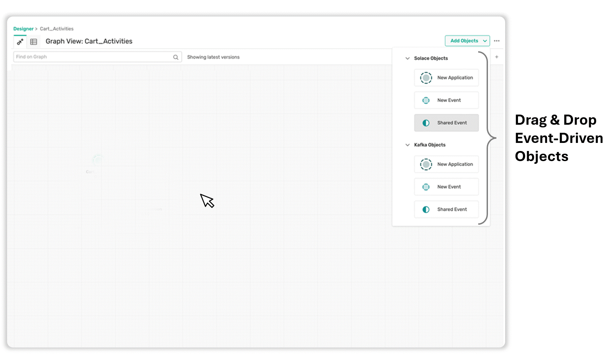Select Solace New Event icon

coord(426,100)
